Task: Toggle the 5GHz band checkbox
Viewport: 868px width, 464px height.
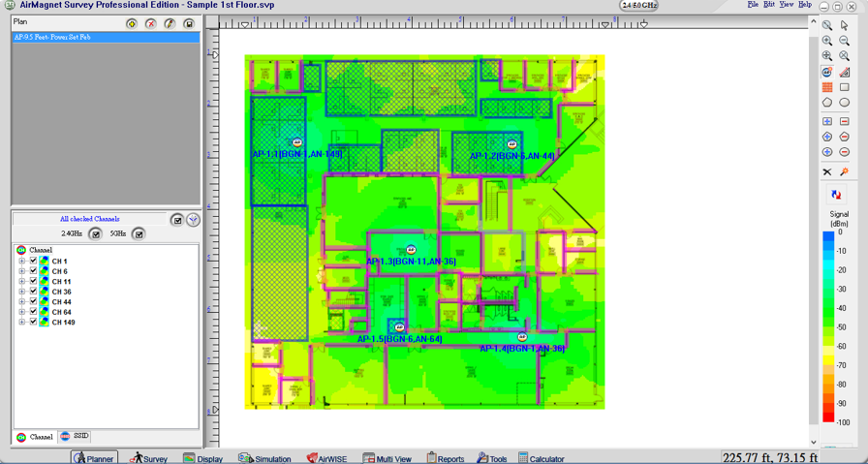Action: (139, 234)
